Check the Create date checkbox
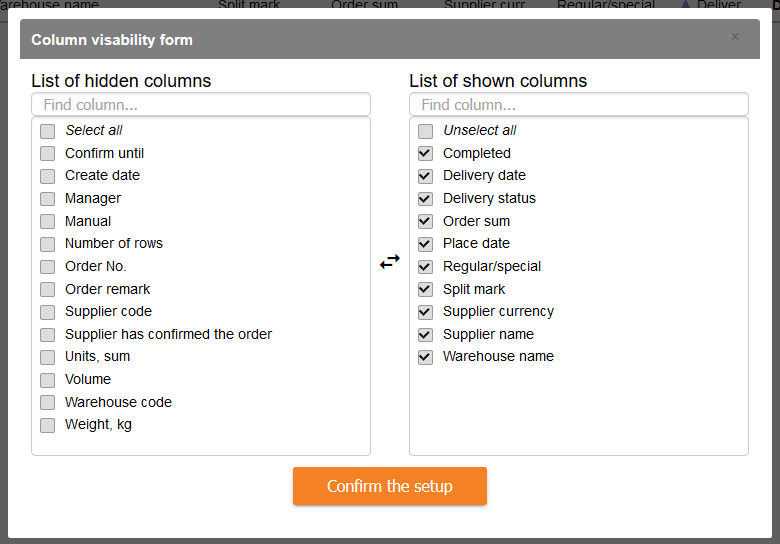The width and height of the screenshot is (780, 544). coord(48,176)
